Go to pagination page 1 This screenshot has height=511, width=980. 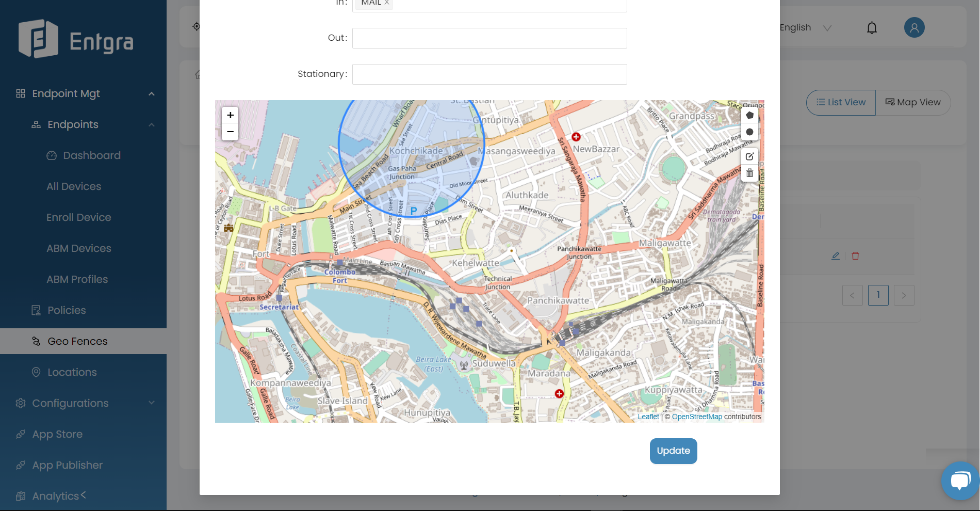(878, 295)
